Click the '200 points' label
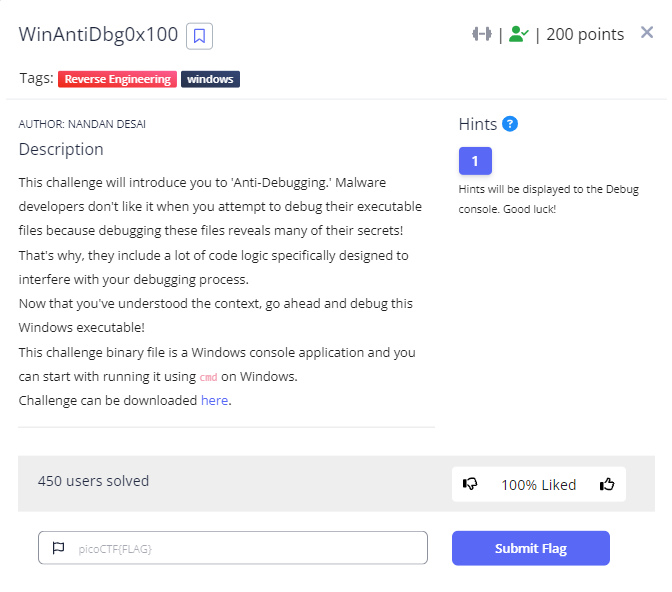The height and width of the screenshot is (592, 672). click(585, 34)
